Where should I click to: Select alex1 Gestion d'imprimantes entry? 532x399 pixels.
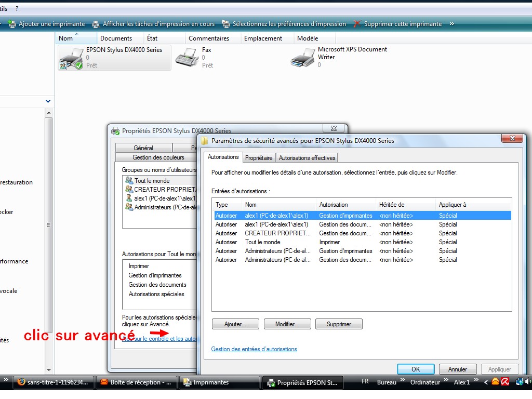coord(363,216)
